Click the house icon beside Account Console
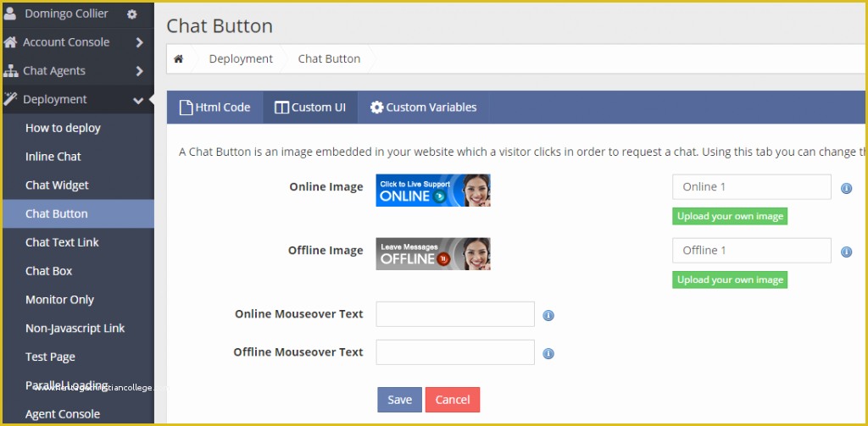The image size is (868, 426). tap(10, 42)
